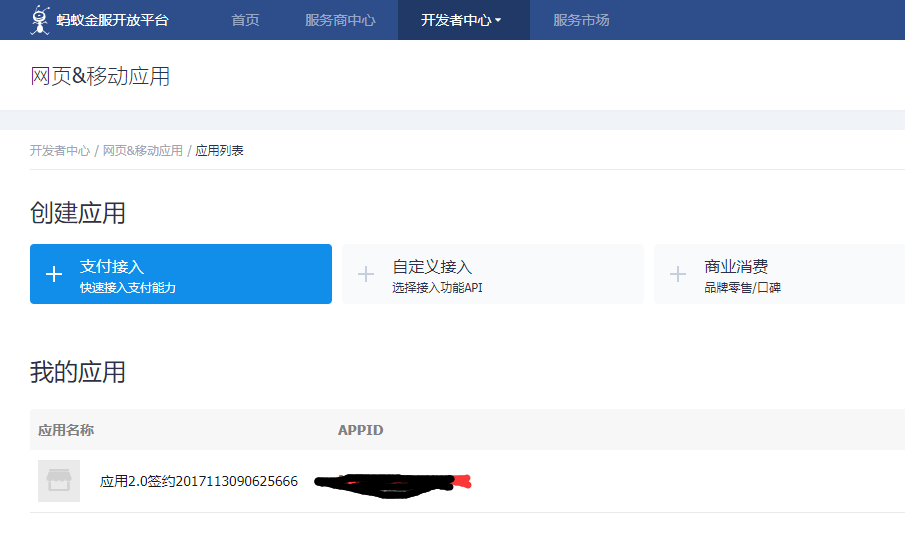905x535 pixels.
Task: Open 服务市场 navigation item
Action: 581,20
